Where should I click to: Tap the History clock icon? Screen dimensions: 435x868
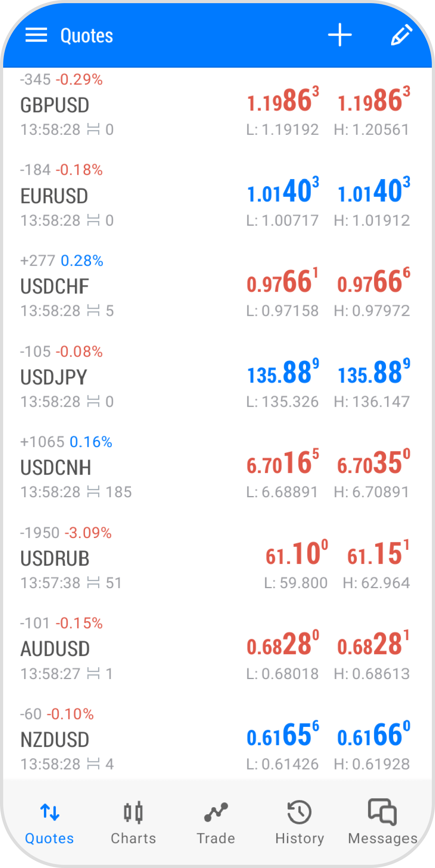(299, 812)
